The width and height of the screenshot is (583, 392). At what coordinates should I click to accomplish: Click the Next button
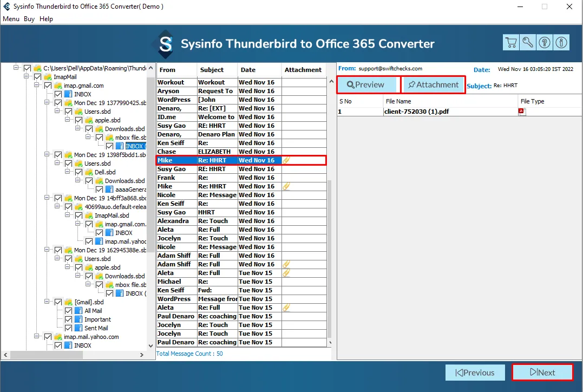[x=542, y=373]
